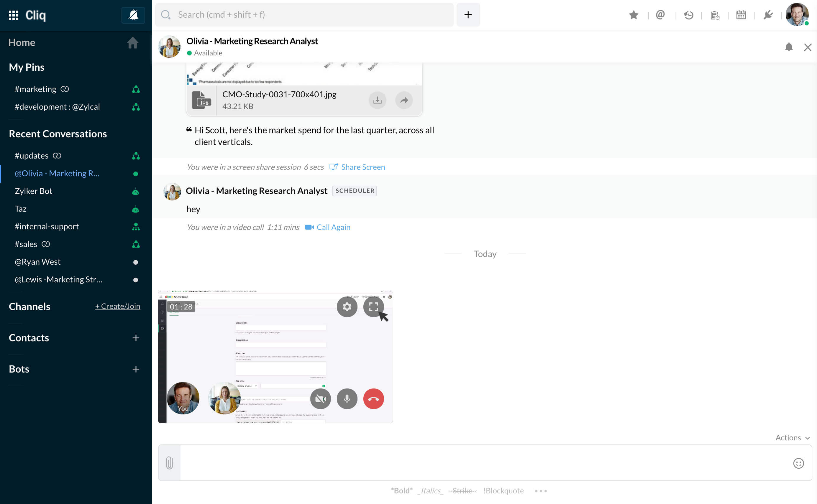Toggle camera off in video call
The image size is (817, 504).
click(320, 399)
